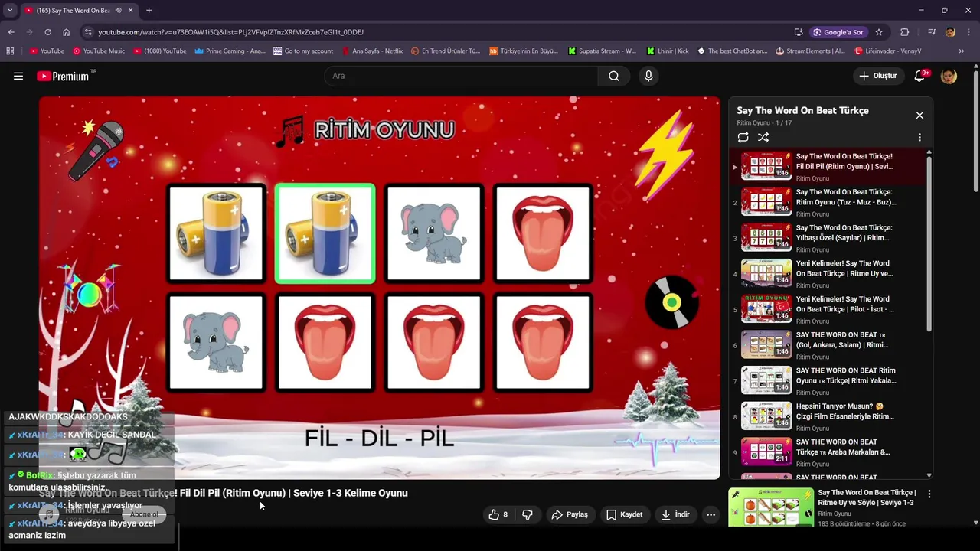
Task: Play playlist video Yılbaşı Özel (Sayılar)
Action: click(829, 238)
